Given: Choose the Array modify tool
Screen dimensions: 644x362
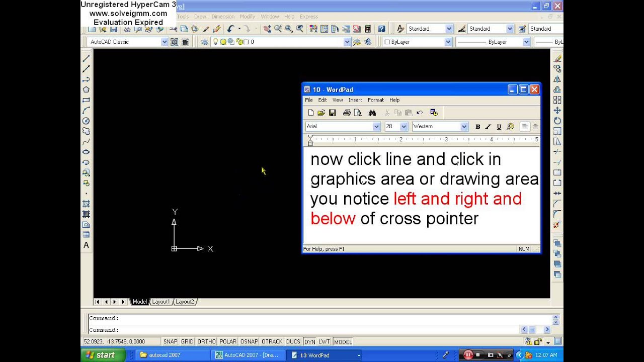Looking at the screenshot, I should (557, 100).
